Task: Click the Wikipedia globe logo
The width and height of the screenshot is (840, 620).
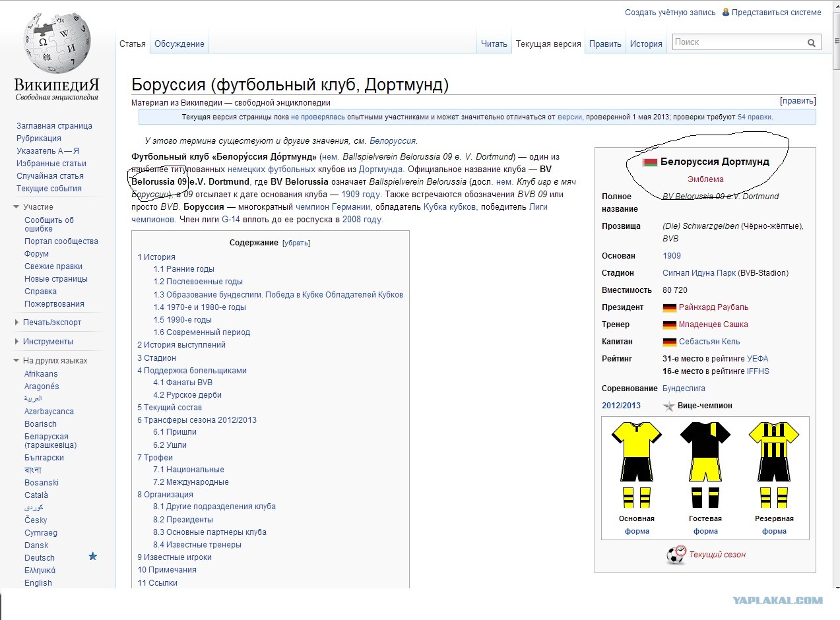Action: (x=57, y=44)
